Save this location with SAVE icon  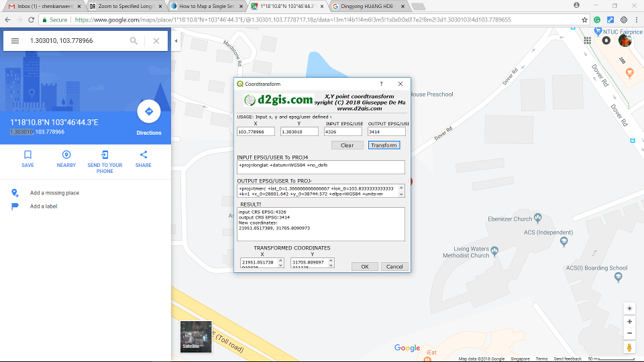coord(28,155)
